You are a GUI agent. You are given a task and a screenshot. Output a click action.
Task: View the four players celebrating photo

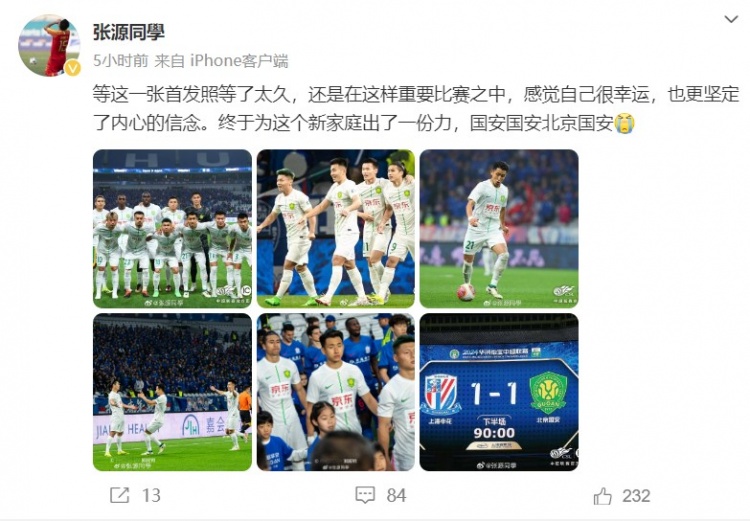pyautogui.click(x=336, y=229)
